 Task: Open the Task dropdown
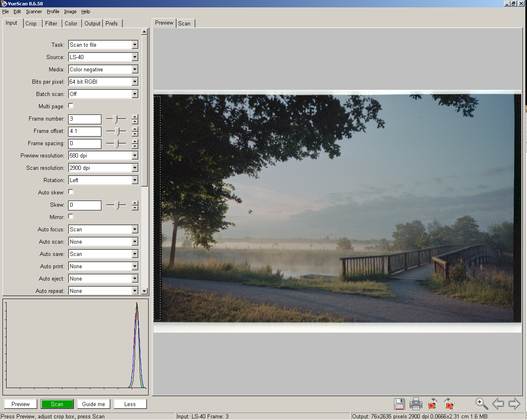tap(103, 45)
